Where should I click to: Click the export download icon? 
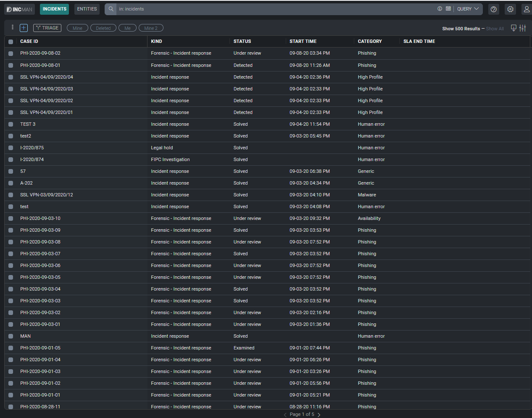(514, 28)
